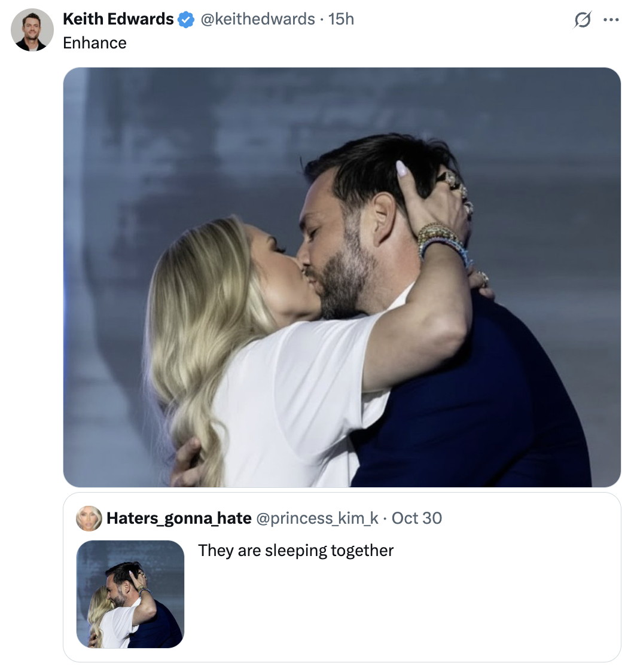This screenshot has height=672, width=628.
Task: Click the "Enhance" post text
Action: pos(94,43)
